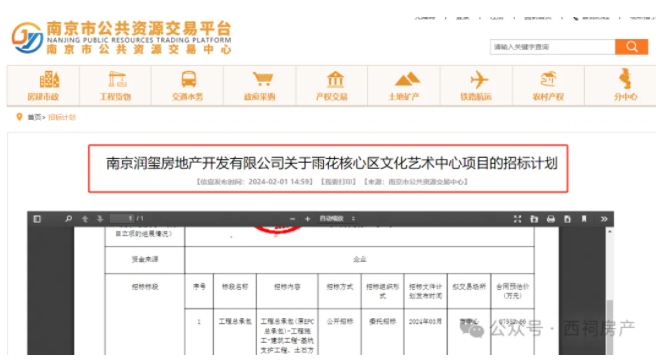This screenshot has width=656, height=363.
Task: Open the 铁路航运 airplane tab
Action: tap(476, 86)
